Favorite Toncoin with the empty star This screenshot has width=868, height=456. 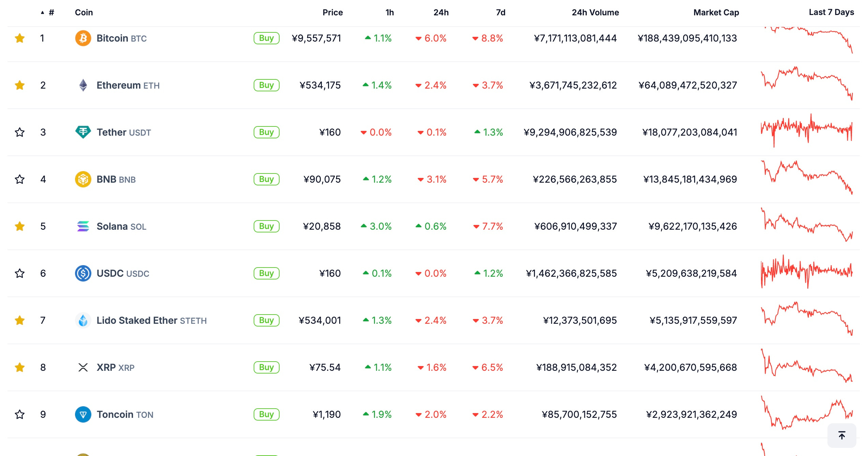click(x=20, y=414)
